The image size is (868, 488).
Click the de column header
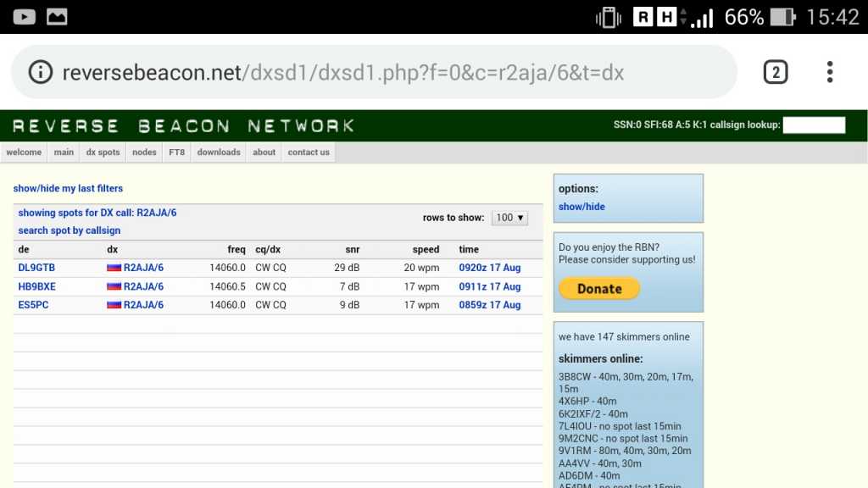24,250
